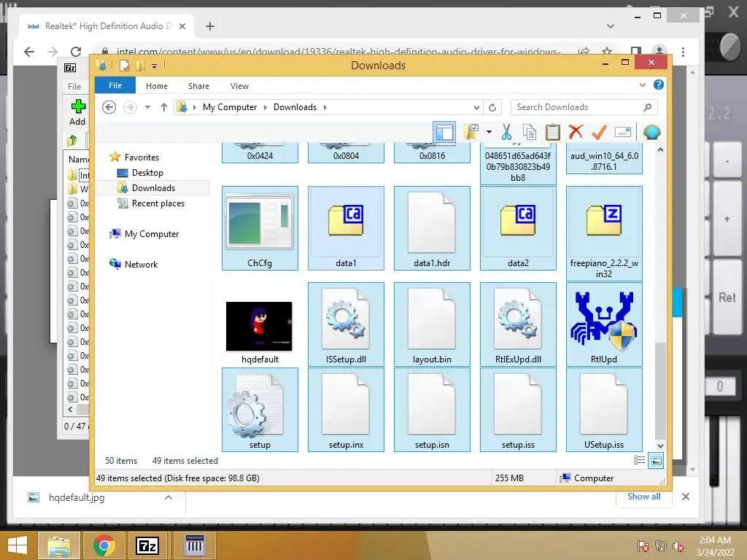This screenshot has height=560, width=747.
Task: Copy selected files toolbar icon
Action: pyautogui.click(x=530, y=132)
